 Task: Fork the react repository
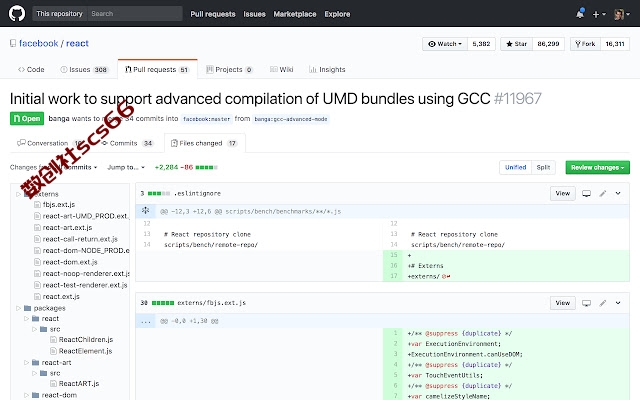(585, 44)
